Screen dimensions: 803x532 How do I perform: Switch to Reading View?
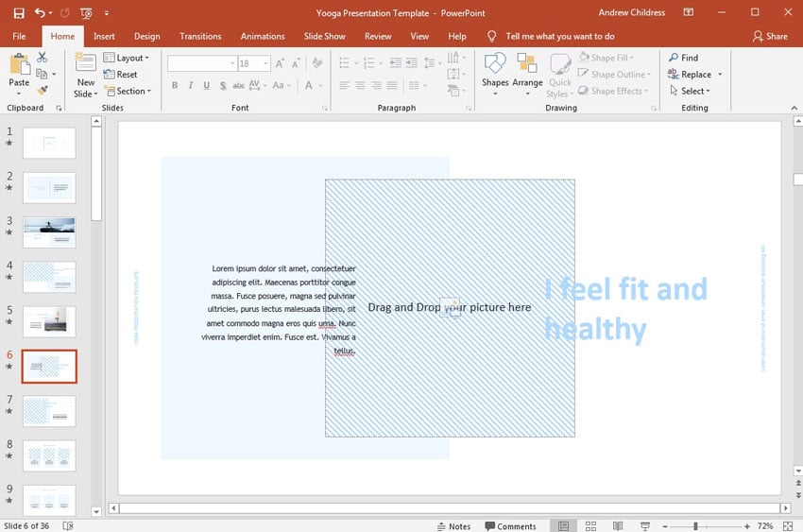[618, 526]
